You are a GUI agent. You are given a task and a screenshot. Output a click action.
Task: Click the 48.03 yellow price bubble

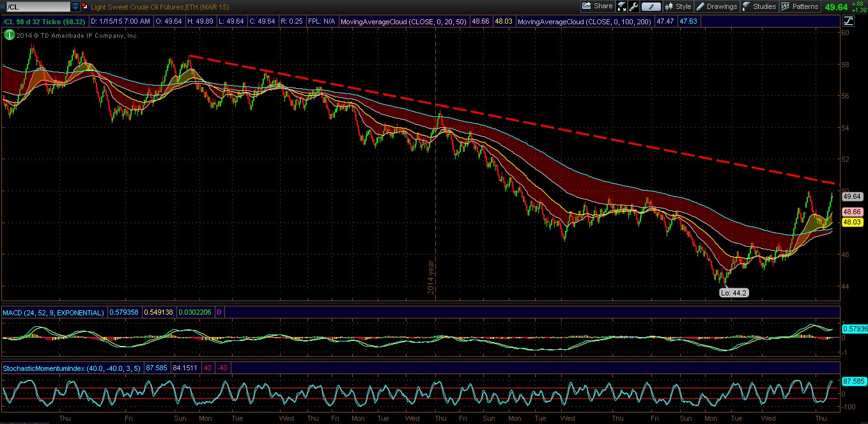(x=852, y=222)
